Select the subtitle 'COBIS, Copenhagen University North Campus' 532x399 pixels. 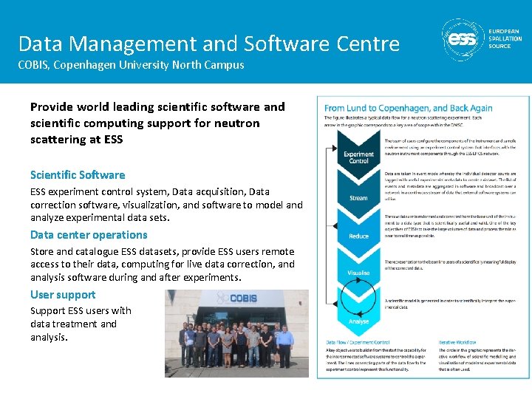click(x=131, y=65)
